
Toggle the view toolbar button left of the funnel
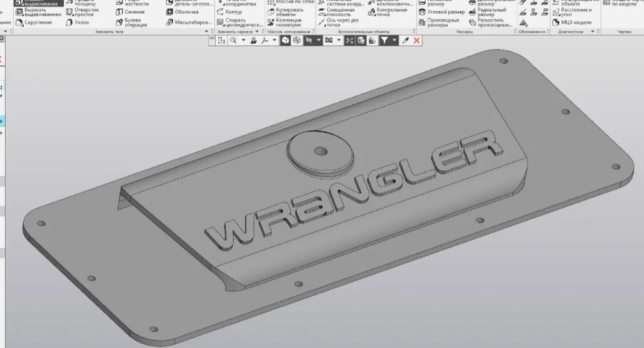pos(372,40)
